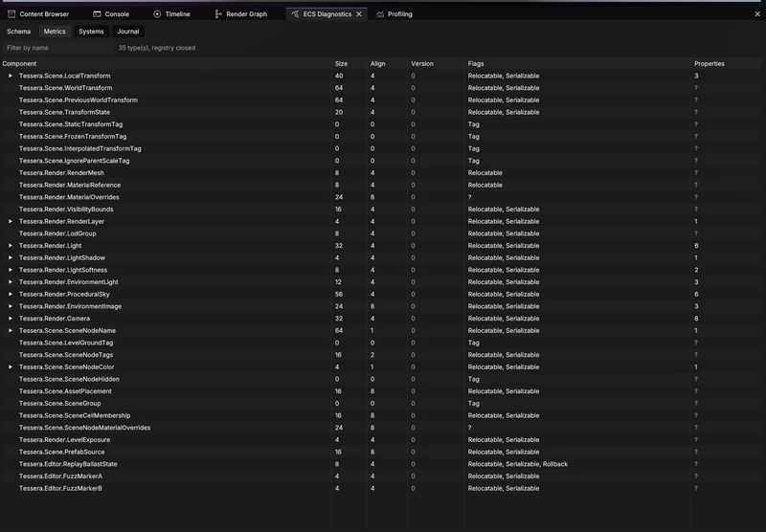
Task: Select Tessera.Scene.WorldTransform row
Action: (383, 88)
